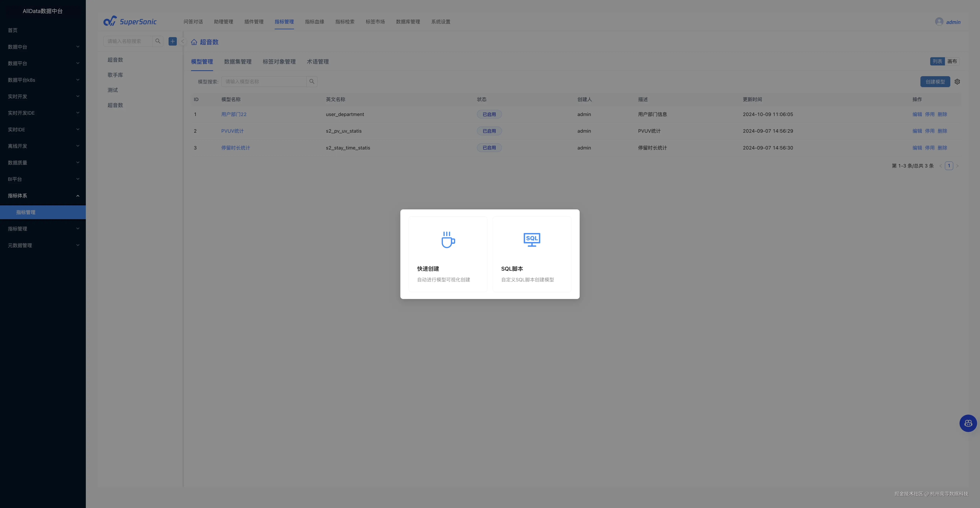Open 指标血缘 in top navigation
This screenshot has height=508, width=980.
[314, 22]
